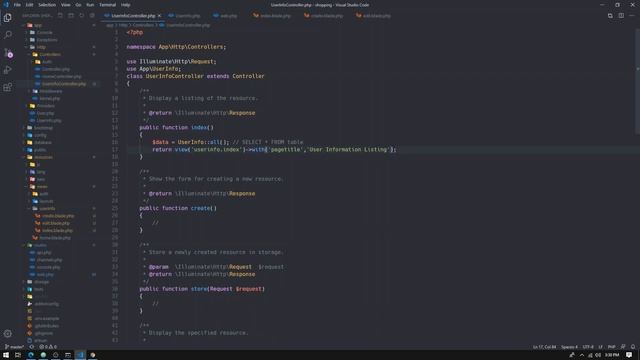Create a new file in explorer
Screen dimensions: 640x360
point(60,16)
